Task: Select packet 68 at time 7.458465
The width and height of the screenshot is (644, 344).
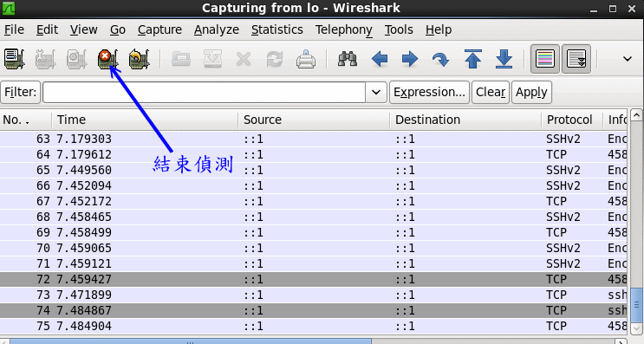Action: (314, 217)
